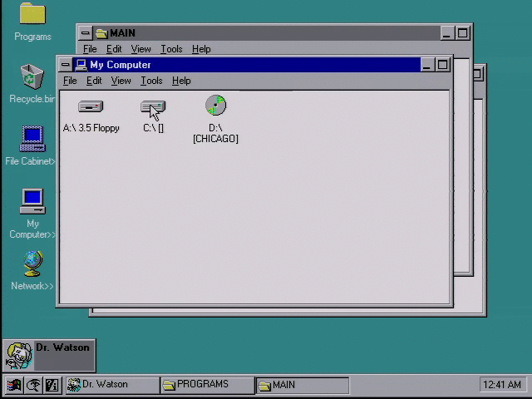The width and height of the screenshot is (532, 399).
Task: Click the A:\ 3.5 Floppy label
Action: 91,128
